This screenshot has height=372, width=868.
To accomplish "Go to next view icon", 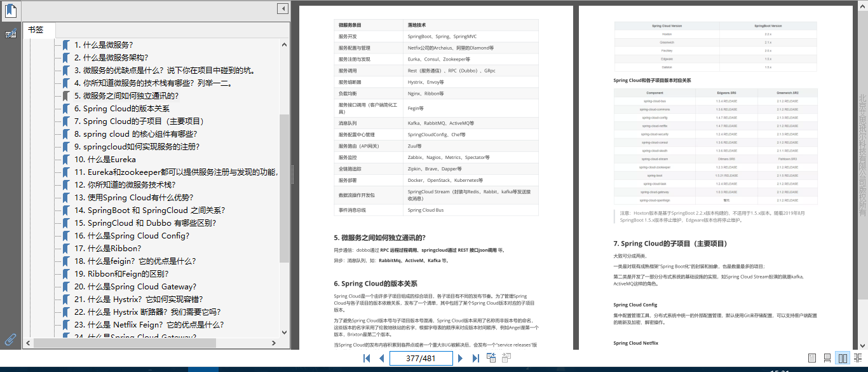I will [x=506, y=359].
